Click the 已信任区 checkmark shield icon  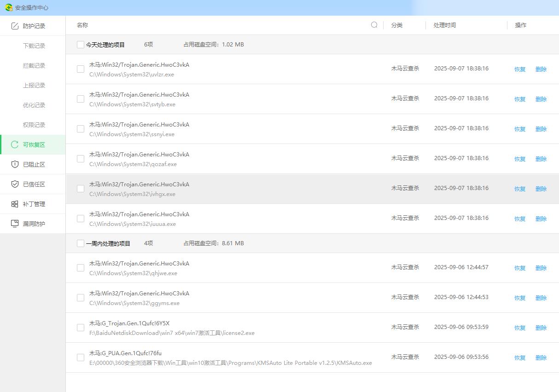(15, 184)
